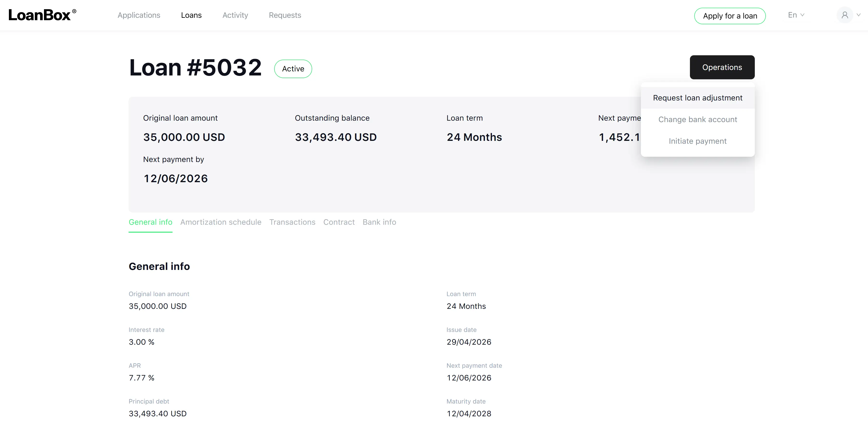Open the Activity navigation link
The height and width of the screenshot is (423, 868).
click(x=235, y=15)
